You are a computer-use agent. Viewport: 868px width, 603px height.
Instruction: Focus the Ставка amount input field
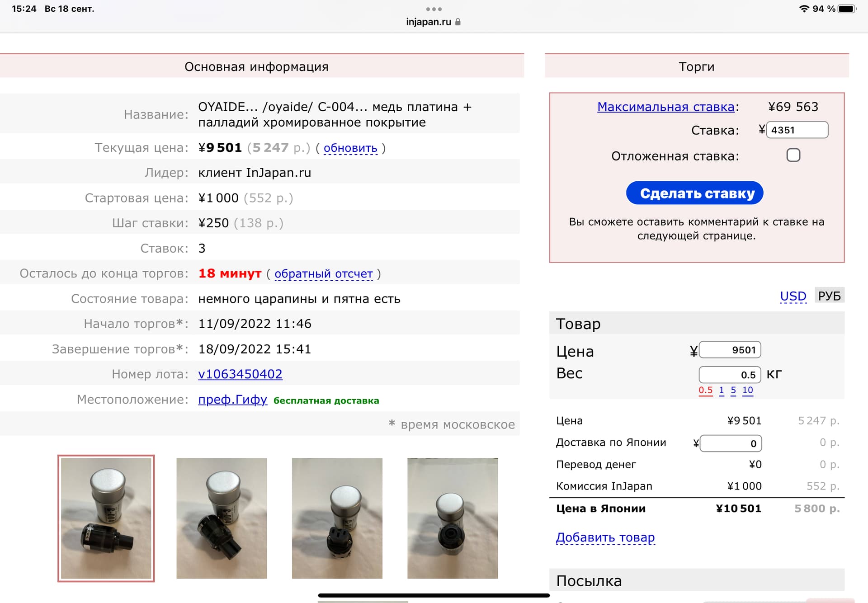(x=797, y=130)
